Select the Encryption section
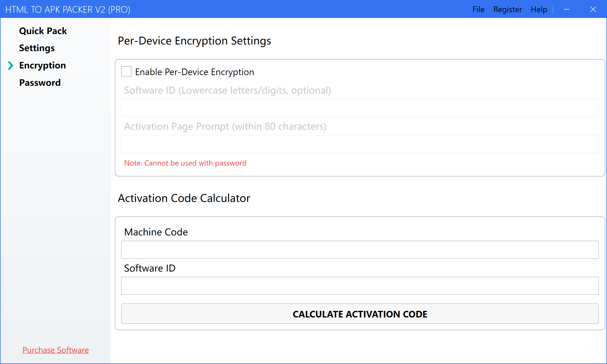 (42, 66)
